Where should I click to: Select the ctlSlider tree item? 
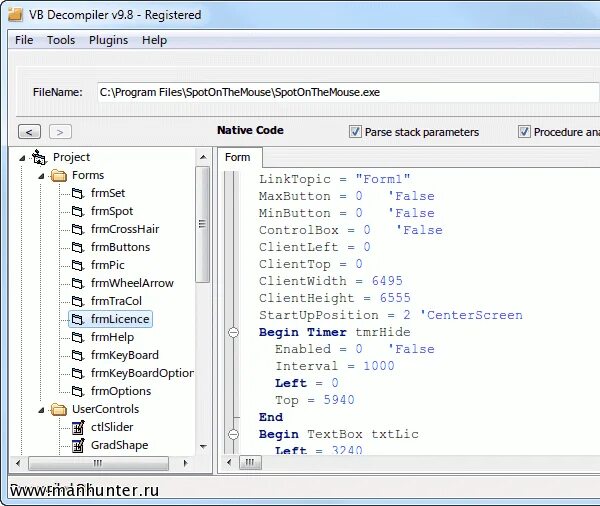[112, 427]
